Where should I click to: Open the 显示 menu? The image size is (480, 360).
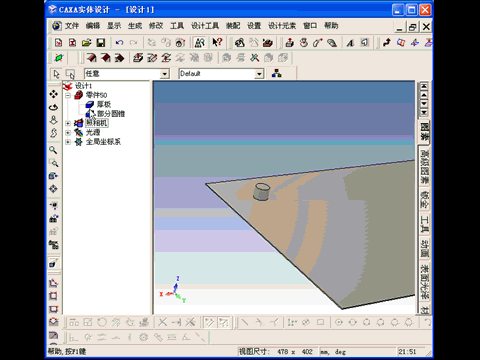114,26
